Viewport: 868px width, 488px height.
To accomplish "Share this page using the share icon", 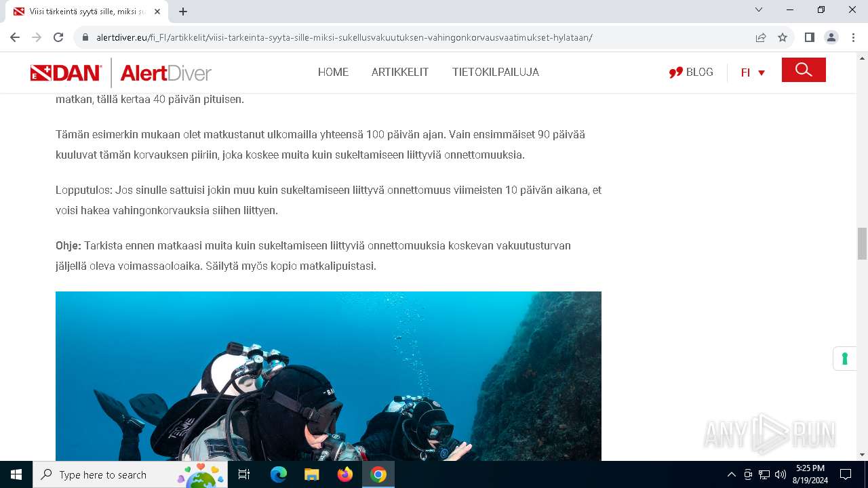I will (761, 37).
